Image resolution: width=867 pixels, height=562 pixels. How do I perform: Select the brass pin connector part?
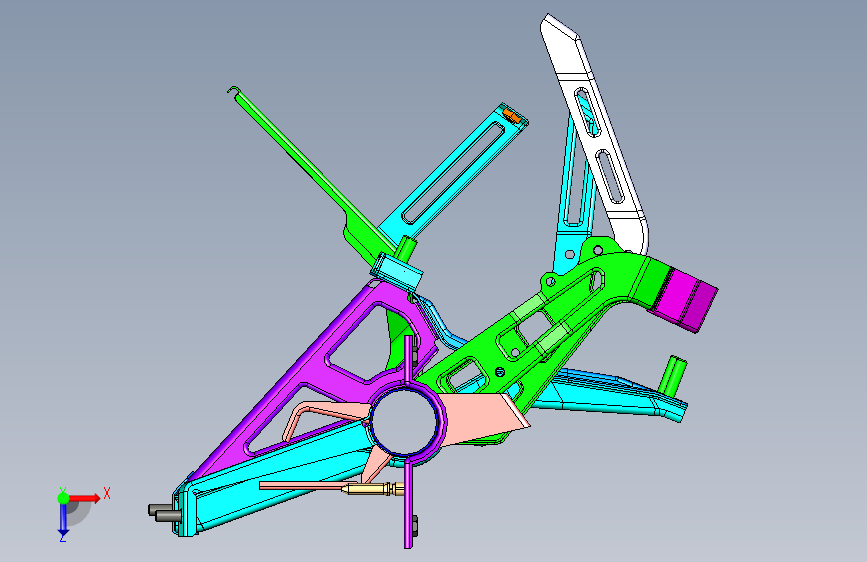pyautogui.click(x=373, y=489)
